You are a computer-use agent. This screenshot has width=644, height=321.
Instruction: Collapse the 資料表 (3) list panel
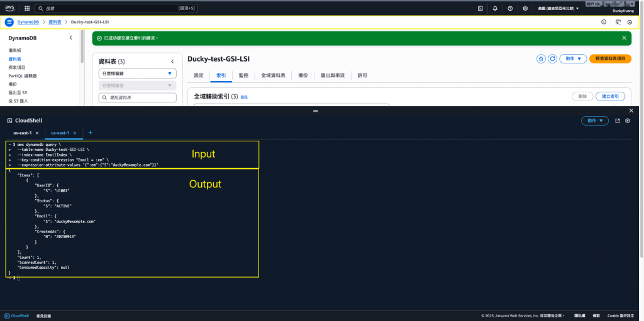tap(172, 61)
